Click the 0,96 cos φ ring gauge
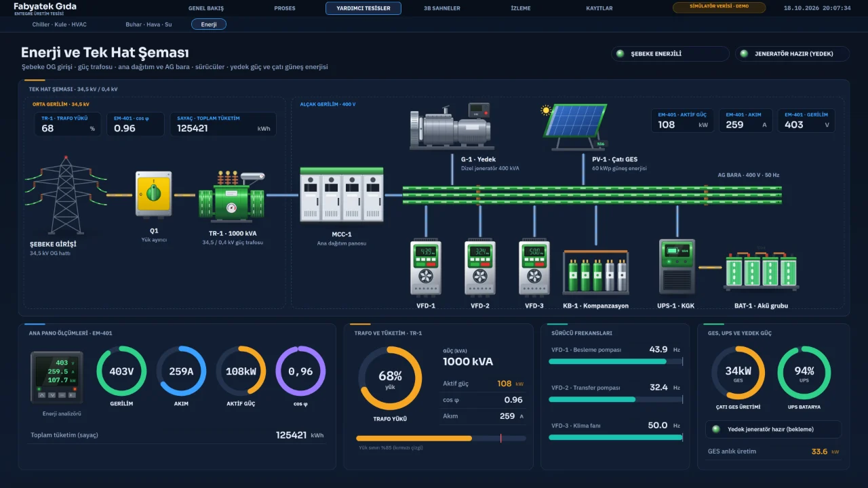The image size is (868, 488). pyautogui.click(x=300, y=371)
